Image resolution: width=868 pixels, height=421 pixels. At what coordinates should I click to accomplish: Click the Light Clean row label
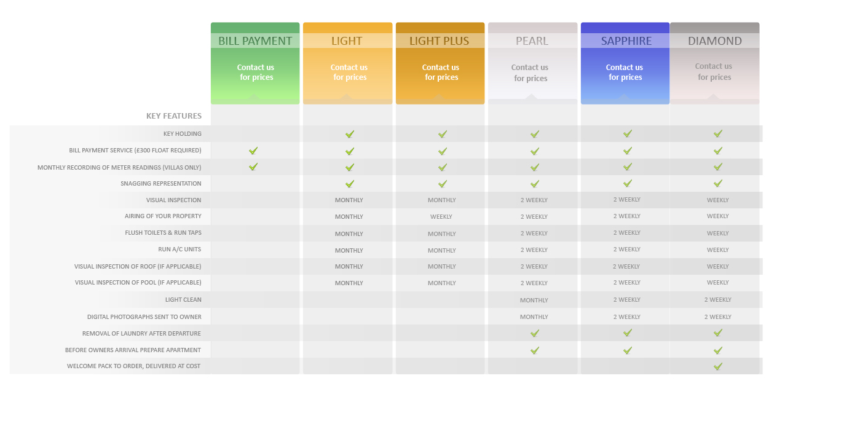pyautogui.click(x=183, y=300)
